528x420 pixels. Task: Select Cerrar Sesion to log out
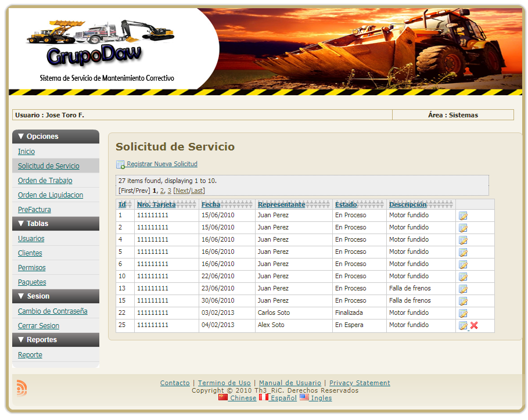38,326
